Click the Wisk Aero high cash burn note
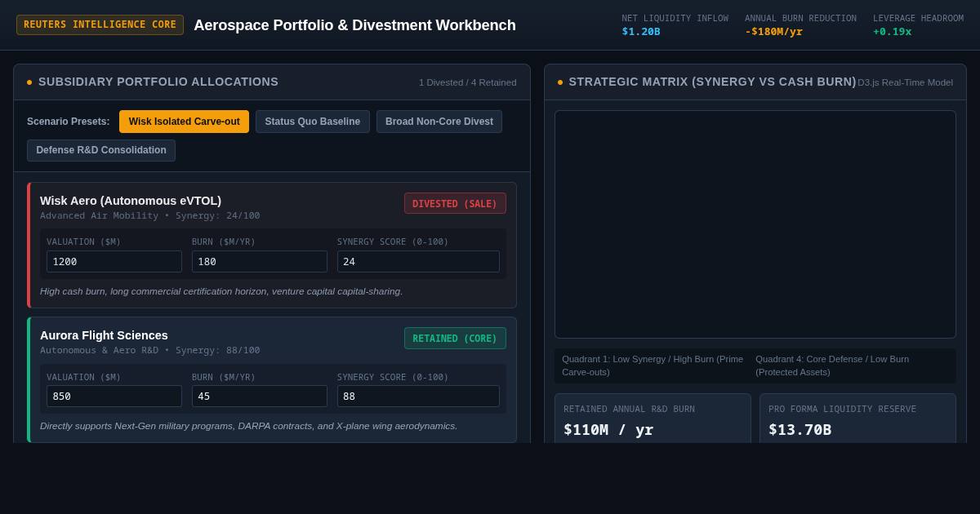 (221, 291)
